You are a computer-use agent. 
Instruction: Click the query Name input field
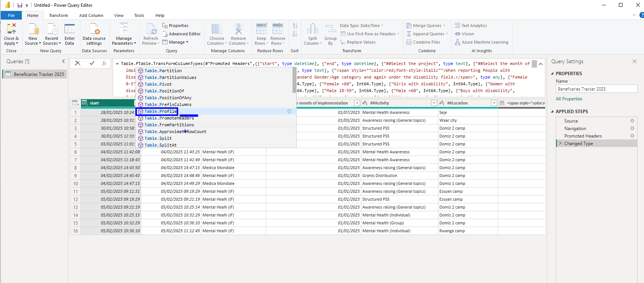(x=596, y=89)
